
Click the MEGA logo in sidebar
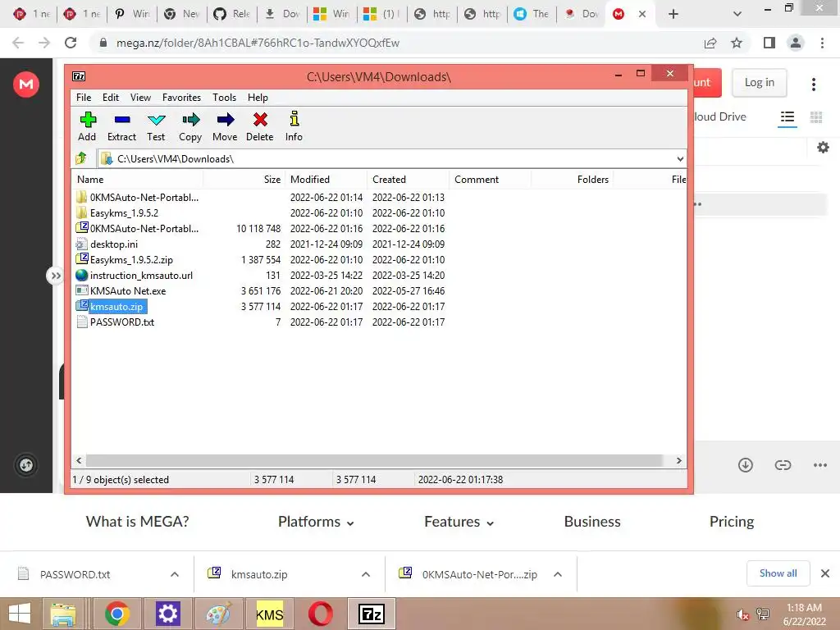tap(26, 84)
